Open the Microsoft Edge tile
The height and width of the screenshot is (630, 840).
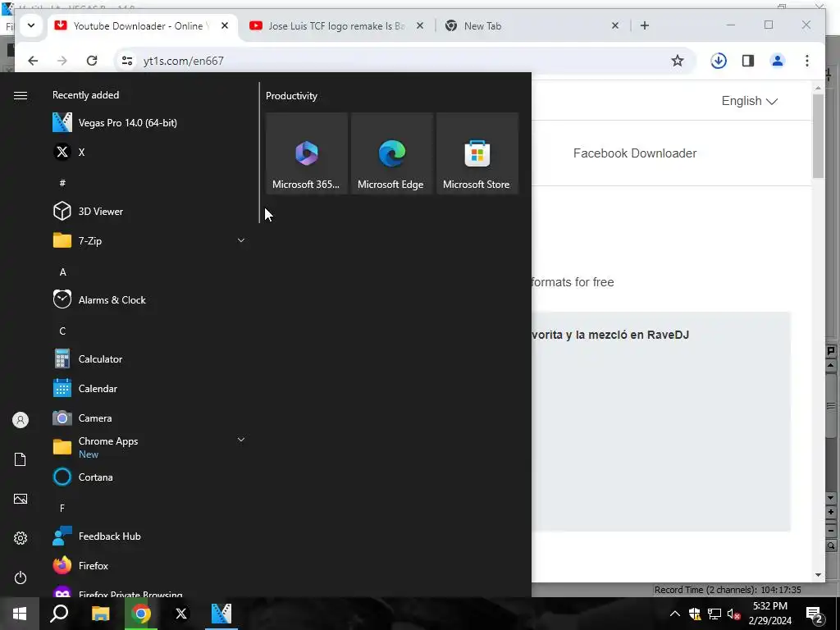[x=391, y=153]
